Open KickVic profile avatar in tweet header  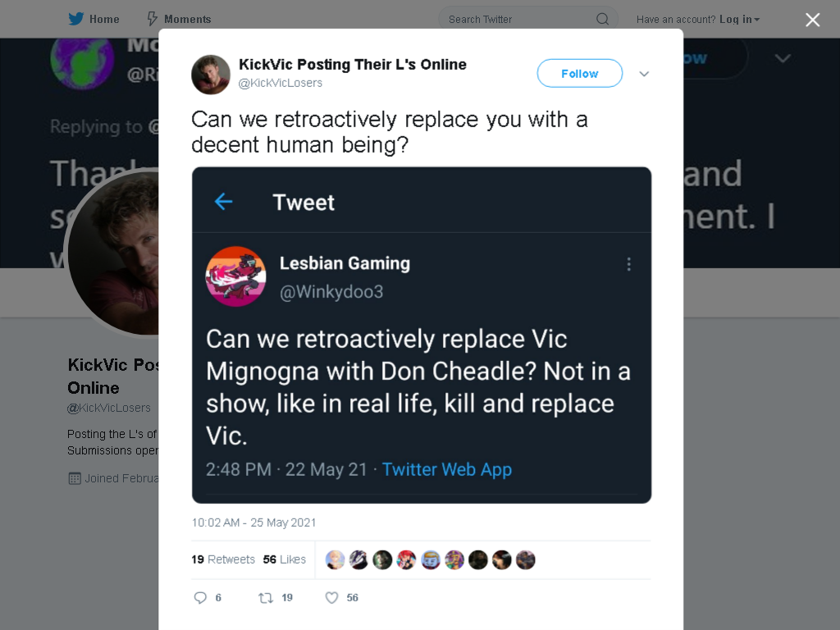point(211,75)
